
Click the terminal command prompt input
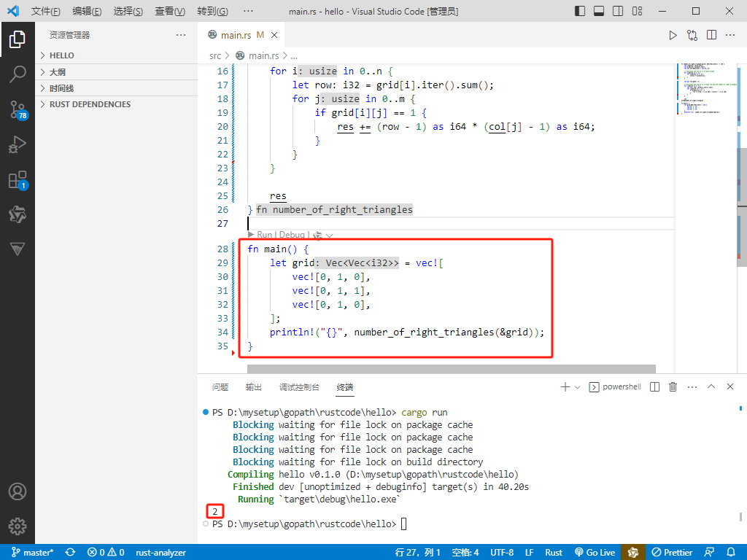pos(403,524)
